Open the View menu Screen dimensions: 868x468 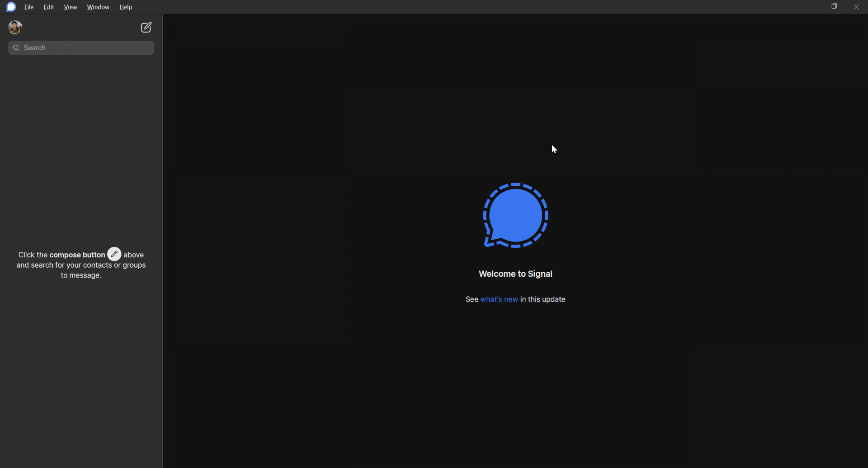point(71,7)
